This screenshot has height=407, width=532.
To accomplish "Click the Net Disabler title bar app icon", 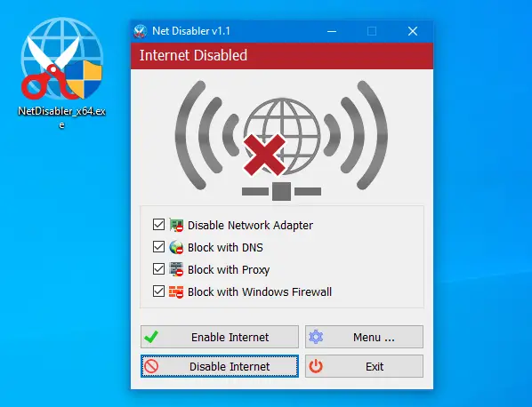I will point(141,31).
